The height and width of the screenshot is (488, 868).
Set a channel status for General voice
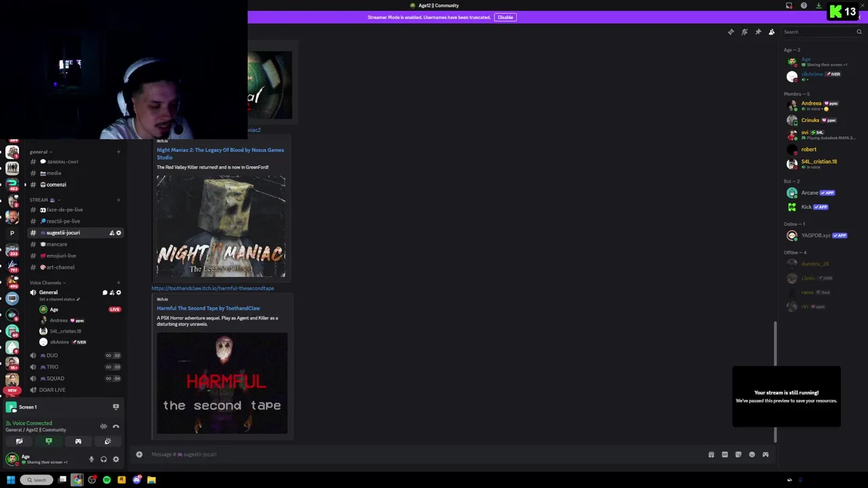coord(60,299)
